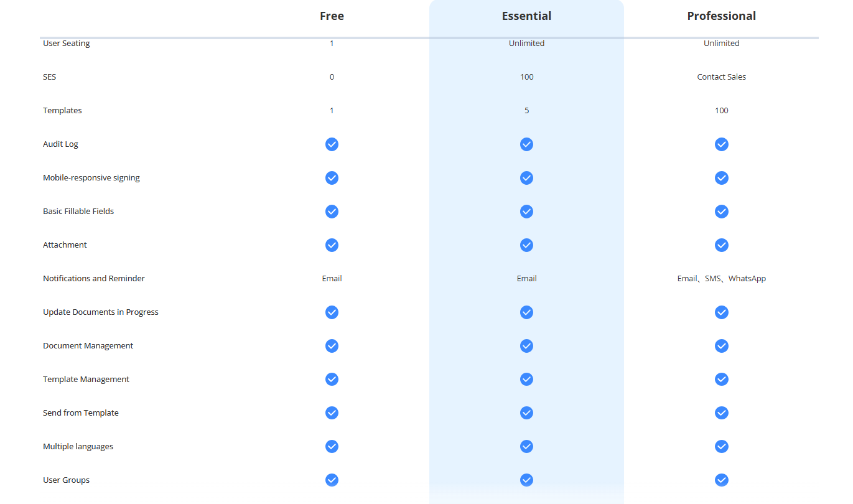
Task: Click the Templates value 100 under Professional
Action: 721,111
